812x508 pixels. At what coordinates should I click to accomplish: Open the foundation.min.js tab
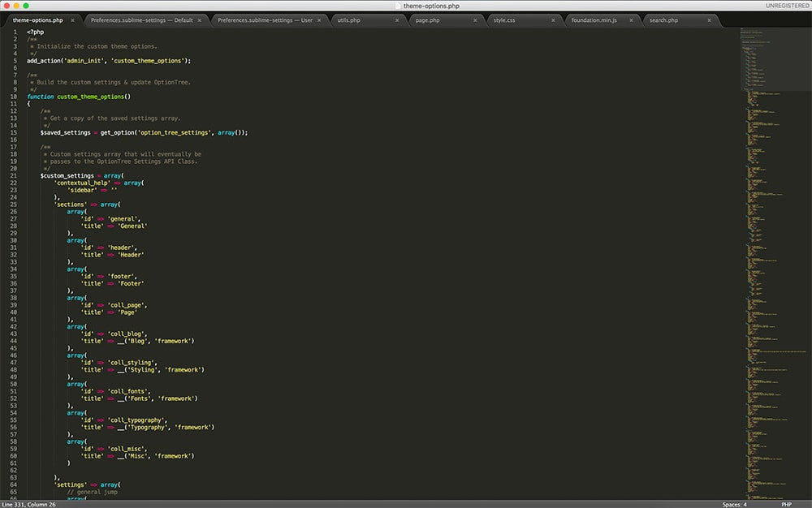pos(594,20)
